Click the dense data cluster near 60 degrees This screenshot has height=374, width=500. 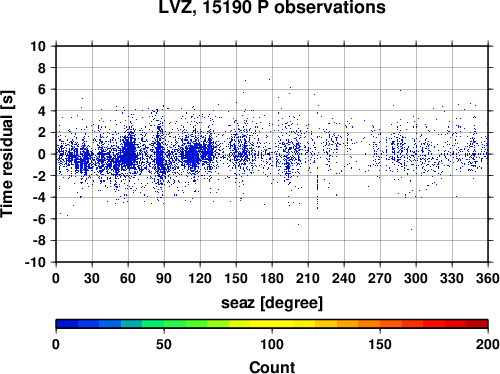pyautogui.click(x=129, y=152)
